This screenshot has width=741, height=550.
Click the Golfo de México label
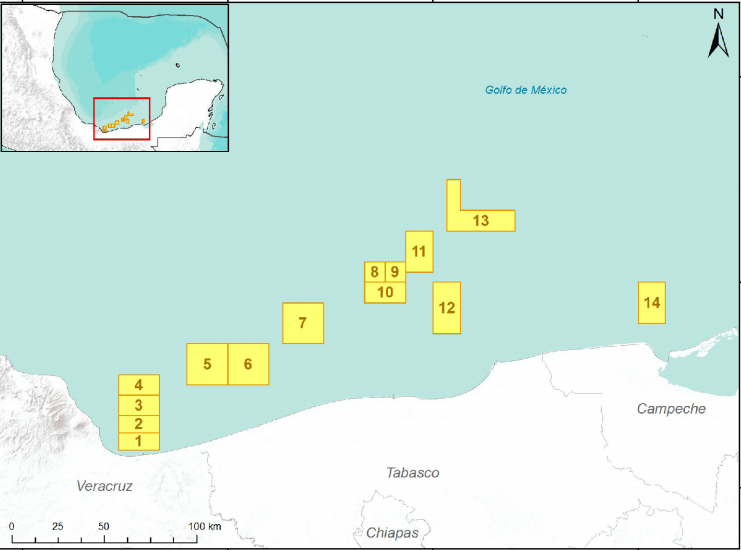coord(526,90)
